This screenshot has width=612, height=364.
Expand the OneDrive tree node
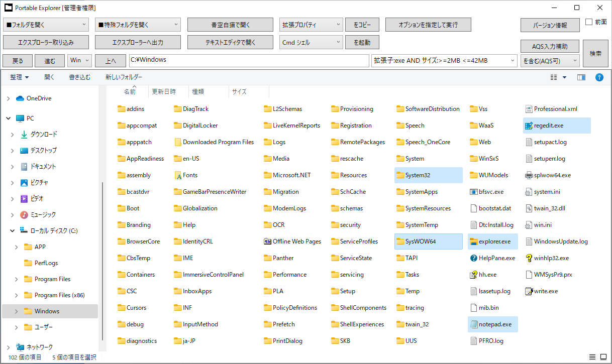coord(8,98)
